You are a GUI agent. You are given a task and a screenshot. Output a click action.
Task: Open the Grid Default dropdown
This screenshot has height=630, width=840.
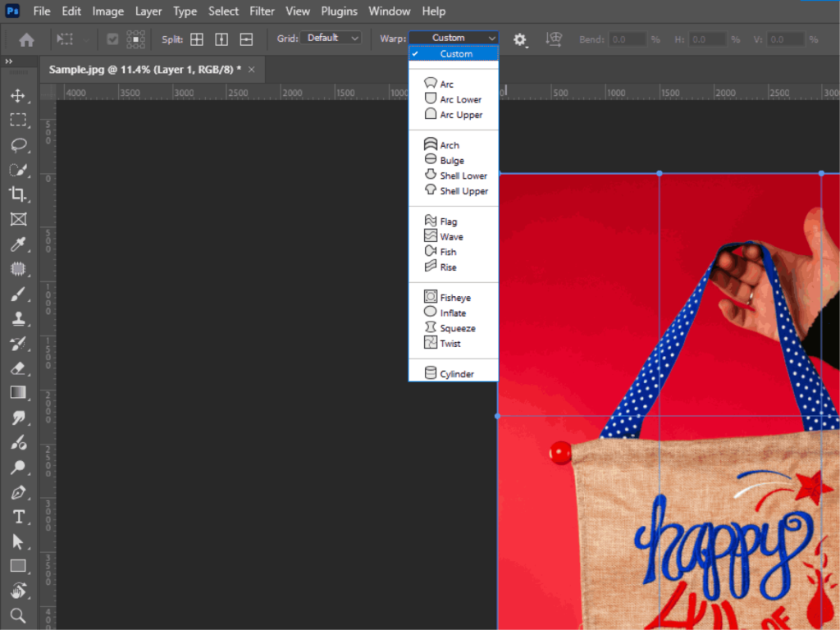click(x=331, y=38)
